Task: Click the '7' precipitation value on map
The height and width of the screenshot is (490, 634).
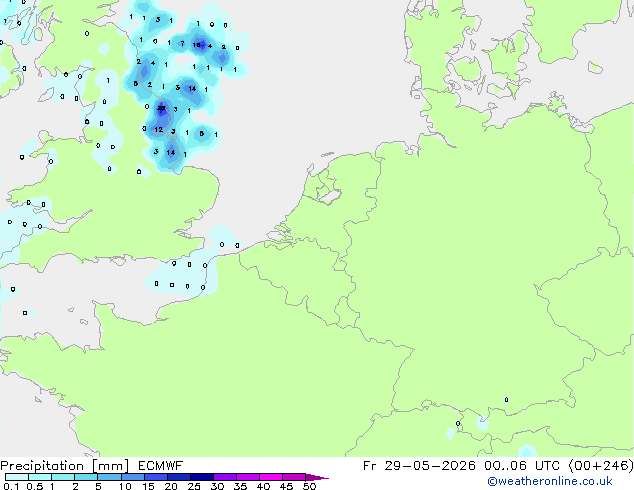Action: point(182,43)
